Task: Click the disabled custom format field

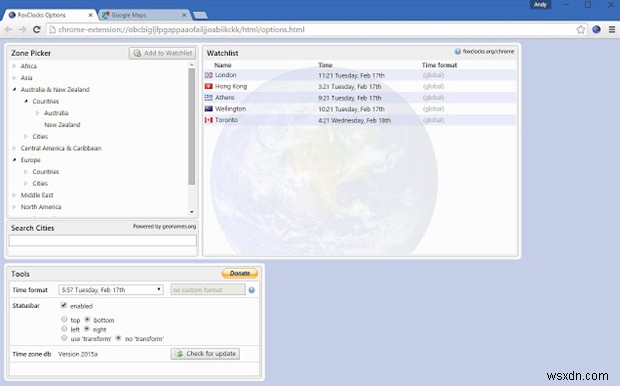Action: pos(208,290)
